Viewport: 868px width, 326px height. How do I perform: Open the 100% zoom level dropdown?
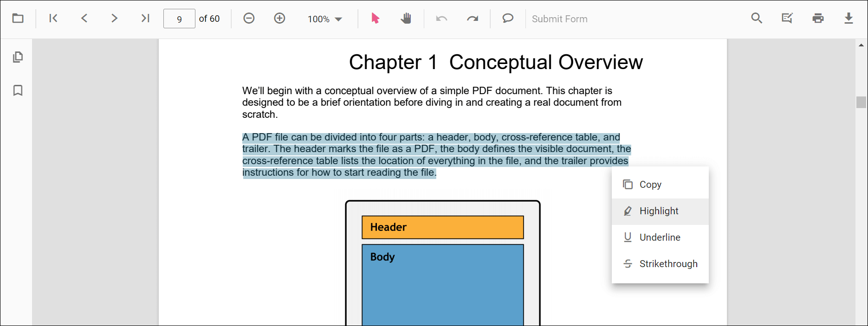pos(325,19)
